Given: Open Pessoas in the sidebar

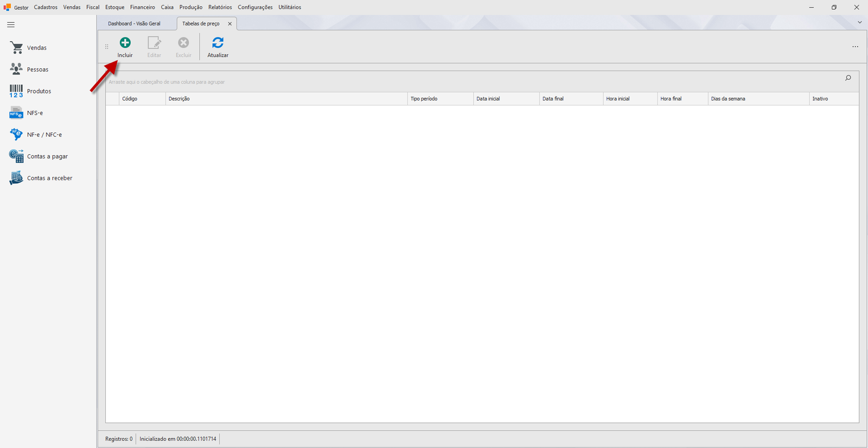Looking at the screenshot, I should 29,70.
